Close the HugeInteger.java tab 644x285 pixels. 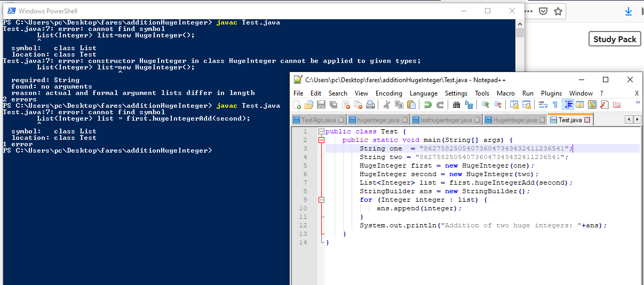pyautogui.click(x=542, y=120)
